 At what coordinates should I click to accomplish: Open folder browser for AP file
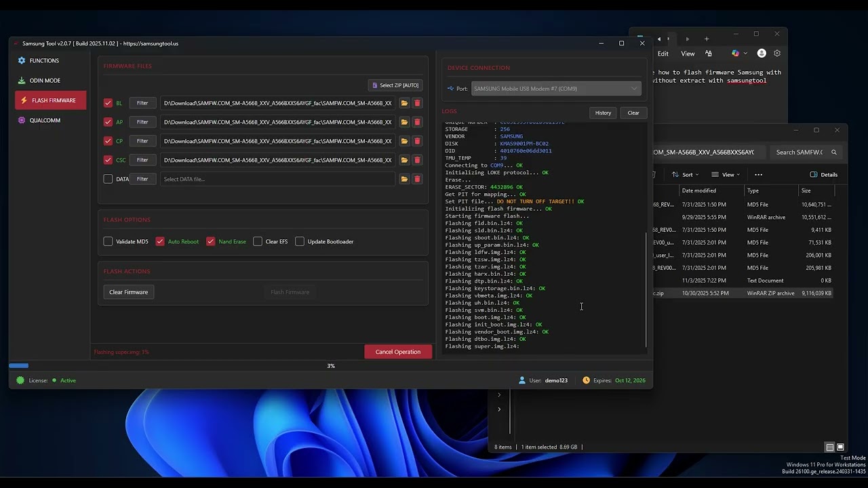click(x=404, y=122)
